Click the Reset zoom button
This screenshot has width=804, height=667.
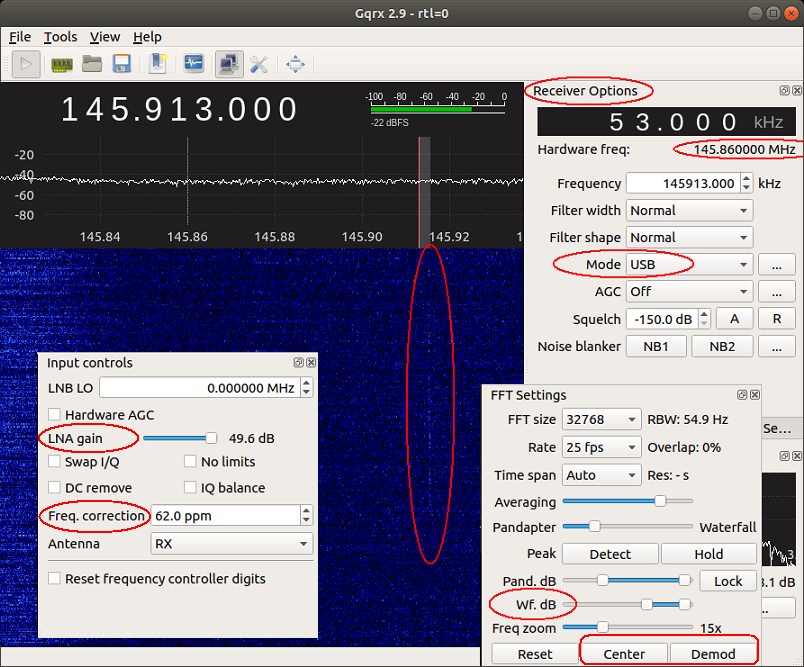point(535,654)
